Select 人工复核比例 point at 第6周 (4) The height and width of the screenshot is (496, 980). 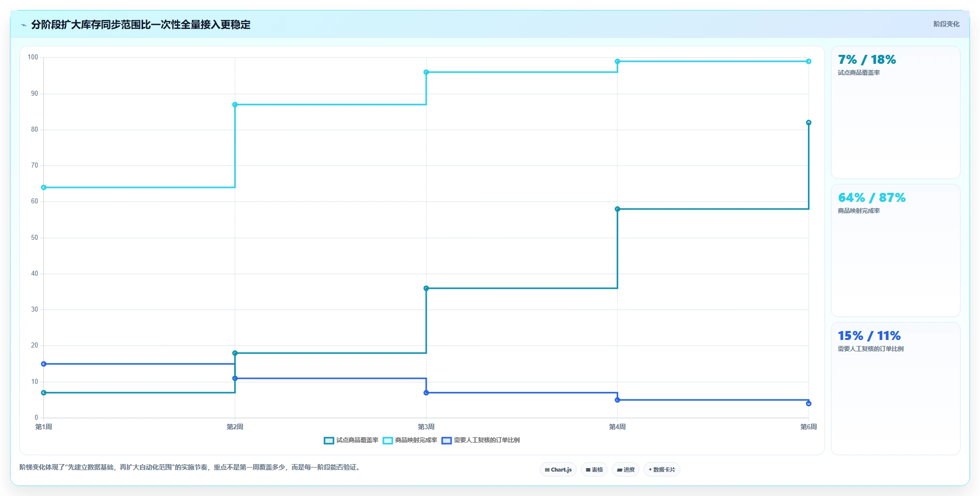pyautogui.click(x=809, y=403)
